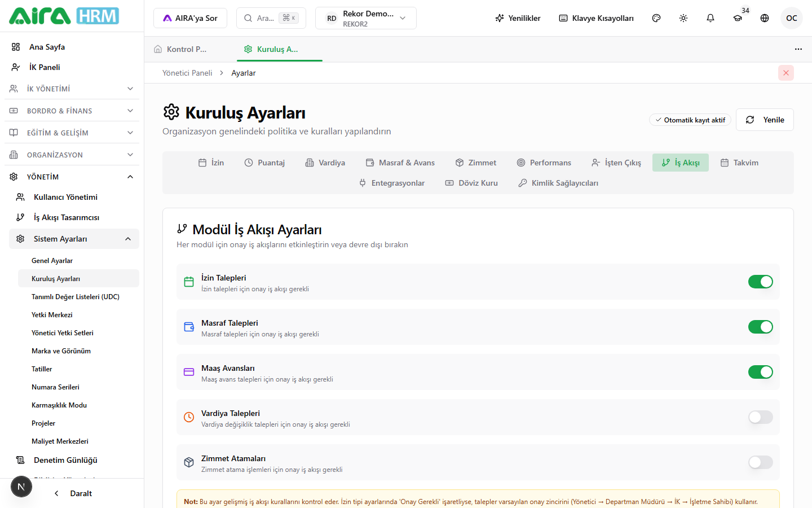Open notifications bell
812x508 pixels.
click(710, 18)
